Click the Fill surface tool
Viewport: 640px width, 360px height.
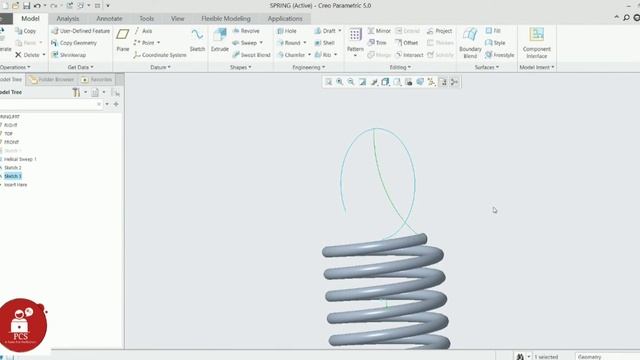[x=493, y=31]
